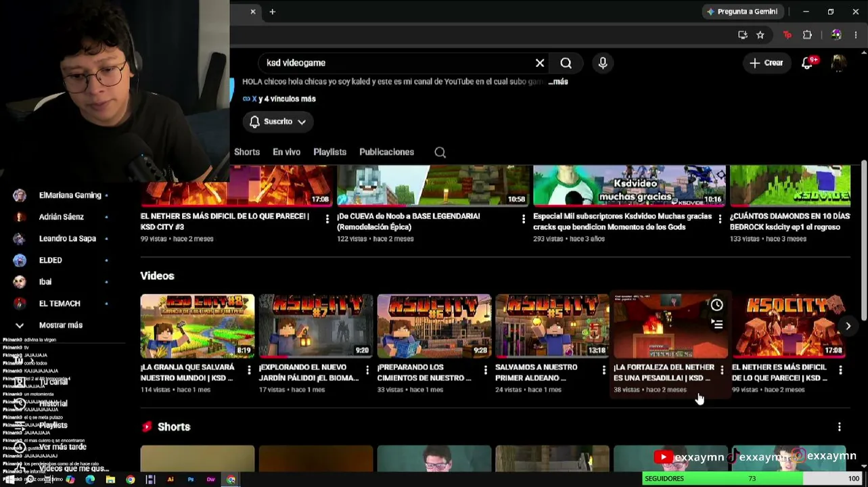Open options for EXPLORANDO EL NUEVO JARDÍN video
868x487 pixels.
point(367,370)
